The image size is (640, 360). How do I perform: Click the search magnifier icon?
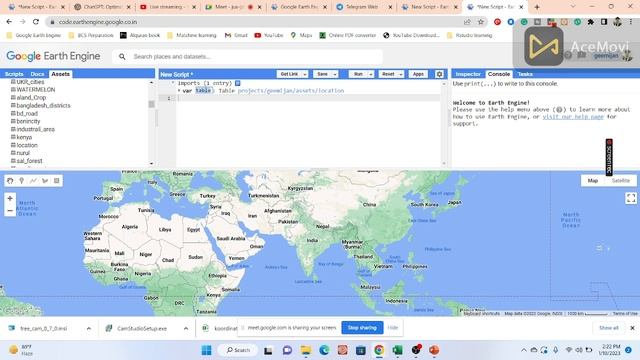pyautogui.click(x=122, y=57)
